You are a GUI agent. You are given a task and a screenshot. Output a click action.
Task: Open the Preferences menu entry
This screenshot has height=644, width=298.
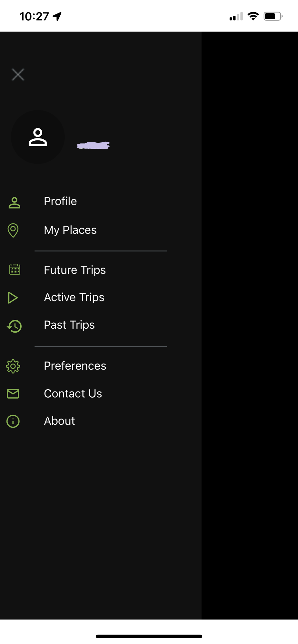pyautogui.click(x=75, y=366)
